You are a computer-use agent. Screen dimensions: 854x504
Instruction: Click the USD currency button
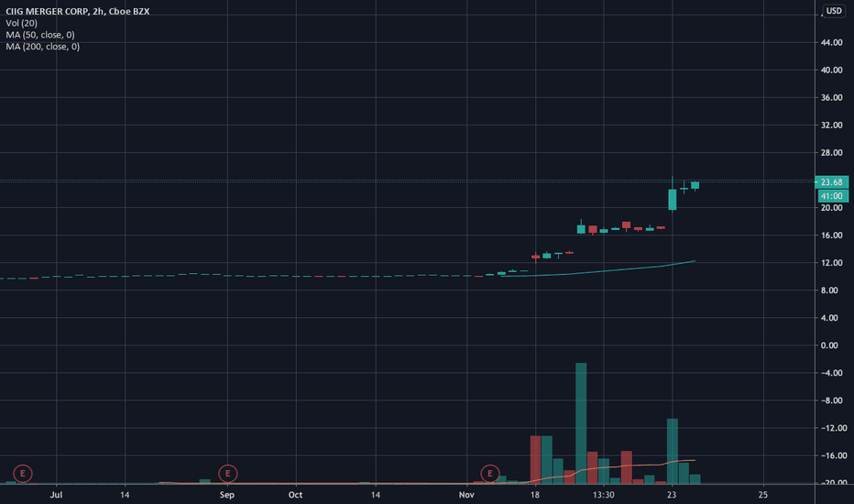834,11
